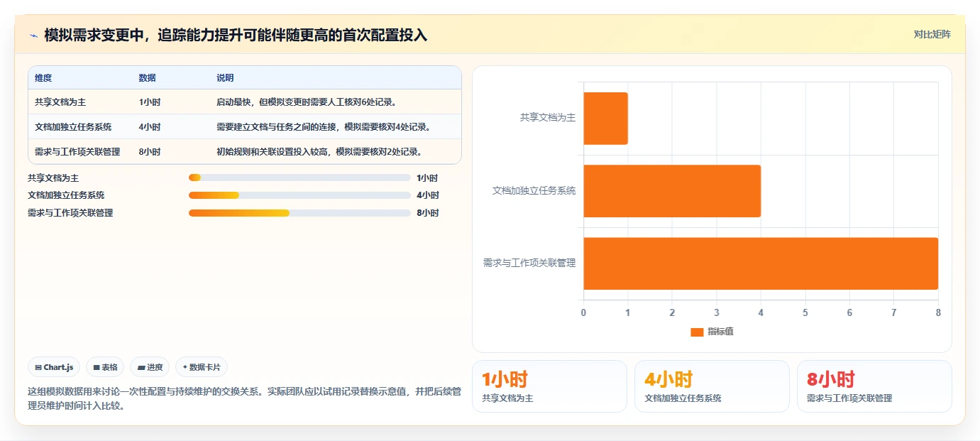Click the chart axis label 共享文档为主
980x441 pixels.
(548, 118)
